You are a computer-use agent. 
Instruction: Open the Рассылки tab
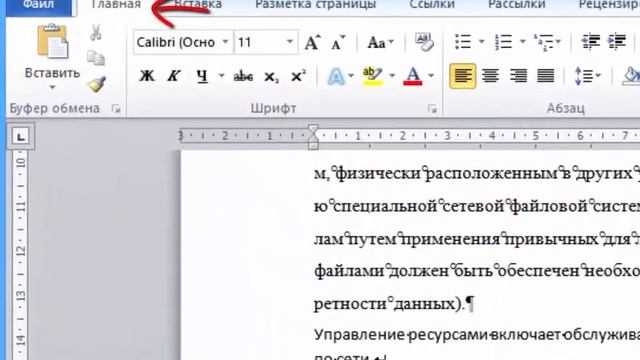517,5
